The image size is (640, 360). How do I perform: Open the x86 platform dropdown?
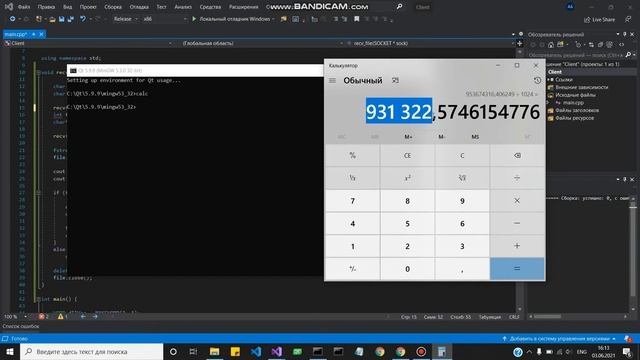[165, 19]
